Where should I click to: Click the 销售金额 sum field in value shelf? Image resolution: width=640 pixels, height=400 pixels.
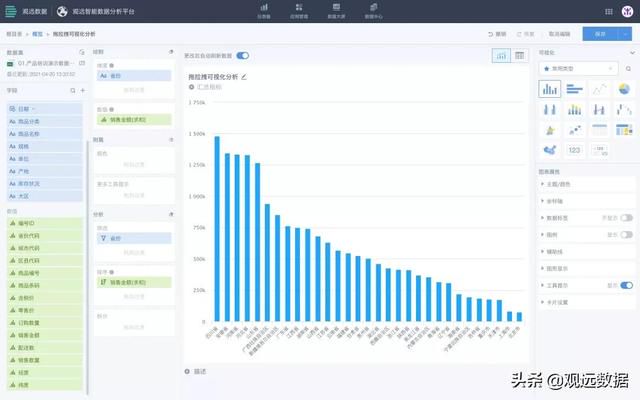134,120
